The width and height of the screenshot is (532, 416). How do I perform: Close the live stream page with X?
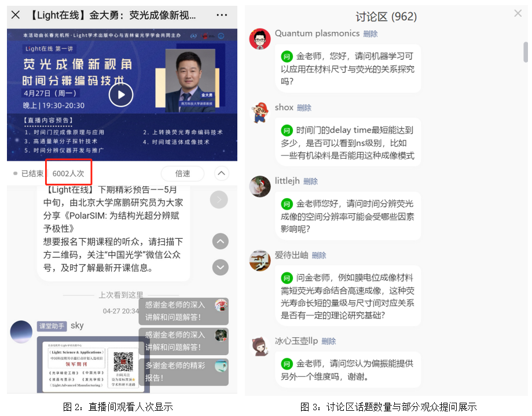click(16, 15)
